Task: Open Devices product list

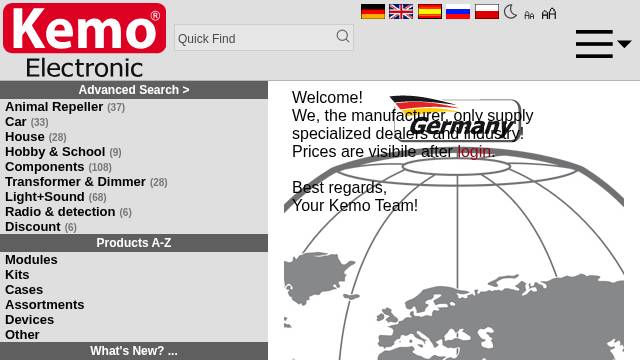Action: (x=29, y=320)
